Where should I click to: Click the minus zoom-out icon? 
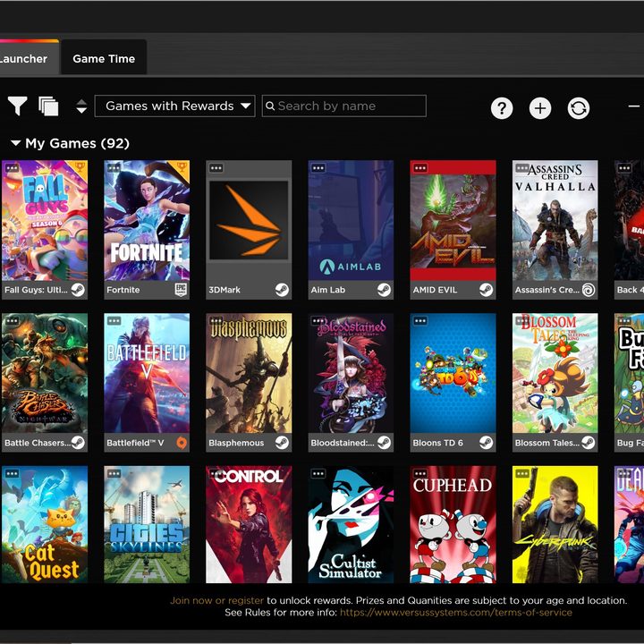[634, 106]
